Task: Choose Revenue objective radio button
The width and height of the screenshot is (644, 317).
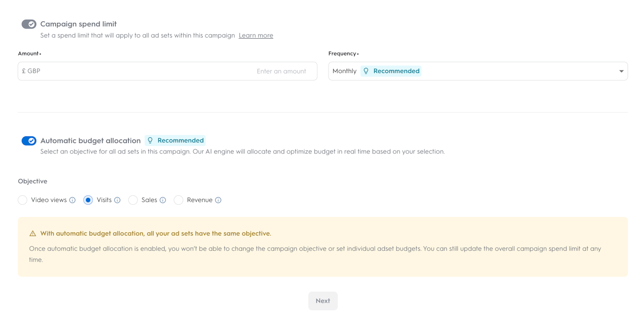Action: pyautogui.click(x=179, y=200)
